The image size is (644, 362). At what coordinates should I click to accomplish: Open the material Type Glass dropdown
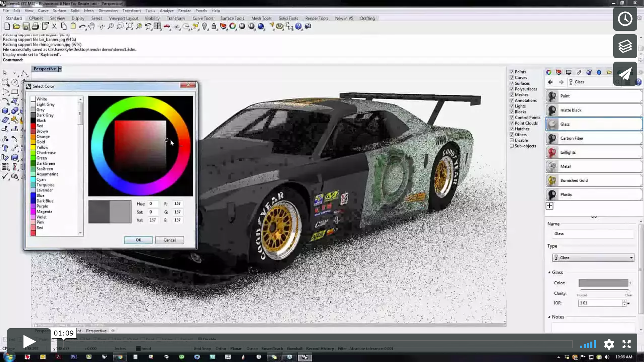coord(593,258)
